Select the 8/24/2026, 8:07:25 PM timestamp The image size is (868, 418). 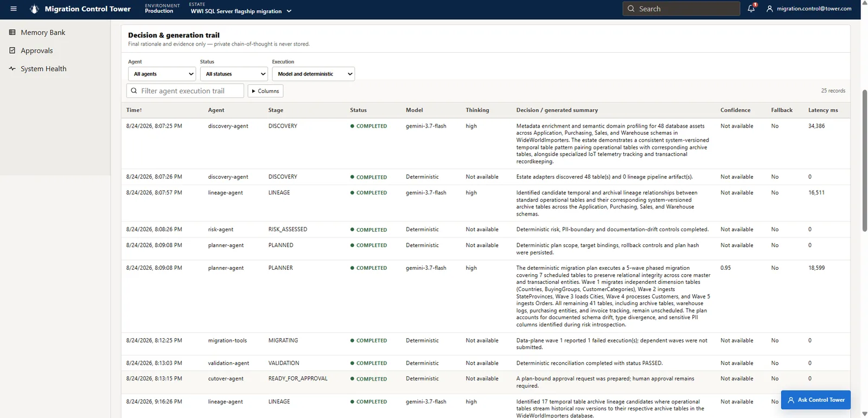coord(154,126)
